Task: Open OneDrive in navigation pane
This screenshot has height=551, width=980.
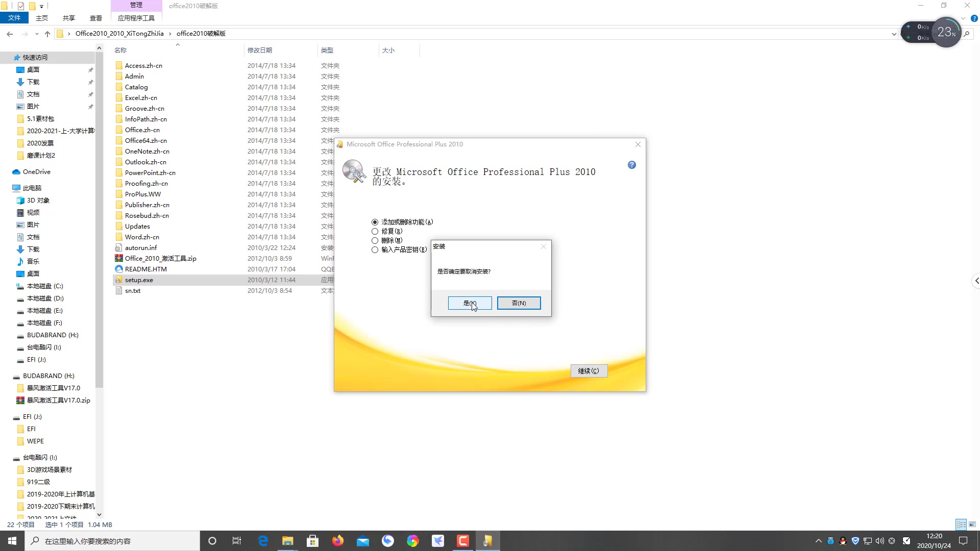Action: (36, 171)
